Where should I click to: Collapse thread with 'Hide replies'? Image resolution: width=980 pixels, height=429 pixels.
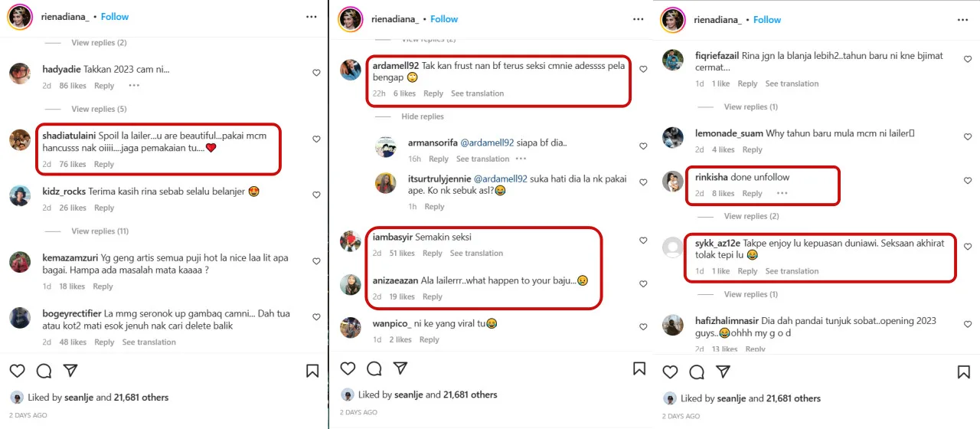click(423, 116)
